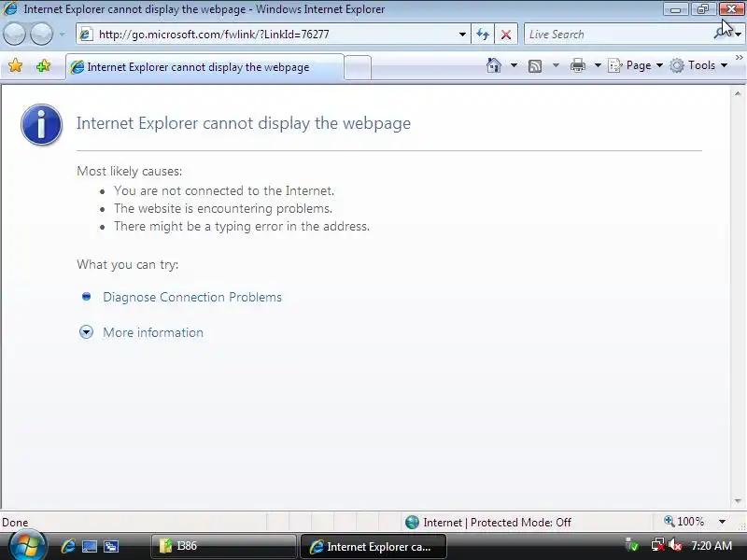
Task: Open the Favorites Center star
Action: 15,65
